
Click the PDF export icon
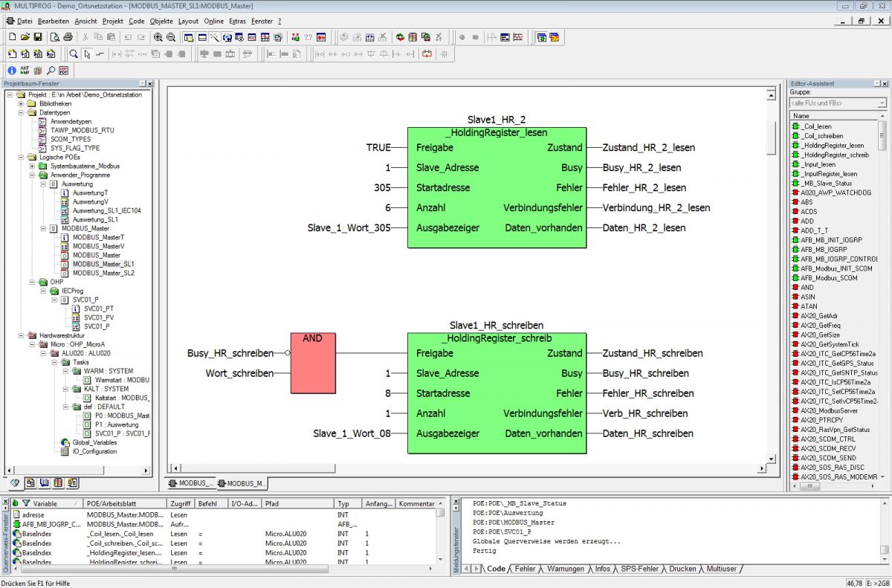click(x=63, y=71)
